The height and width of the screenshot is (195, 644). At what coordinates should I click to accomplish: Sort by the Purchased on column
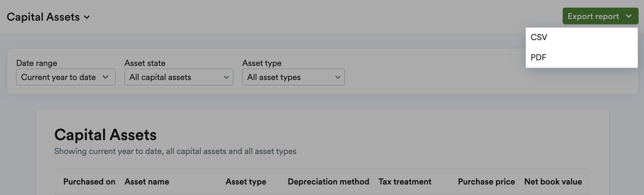click(x=89, y=182)
